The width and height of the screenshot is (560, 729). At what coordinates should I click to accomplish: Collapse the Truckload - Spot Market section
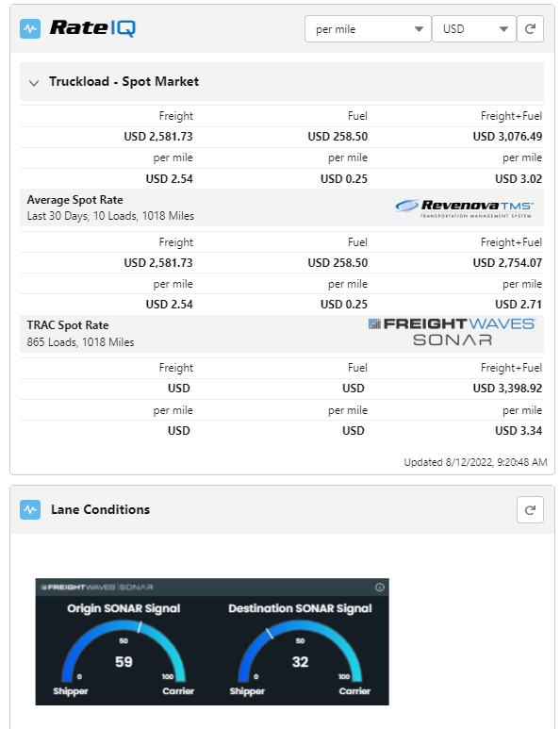point(33,83)
